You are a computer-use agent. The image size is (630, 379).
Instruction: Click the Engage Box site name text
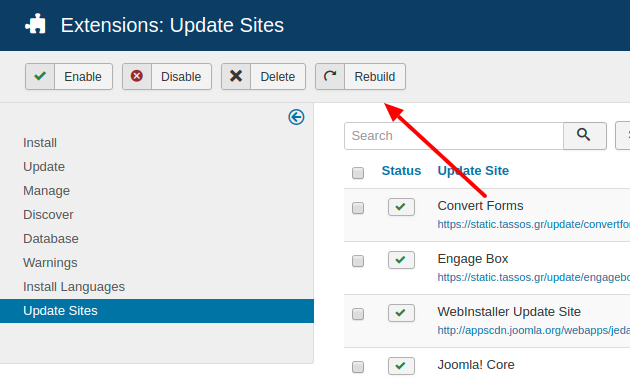tap(472, 259)
